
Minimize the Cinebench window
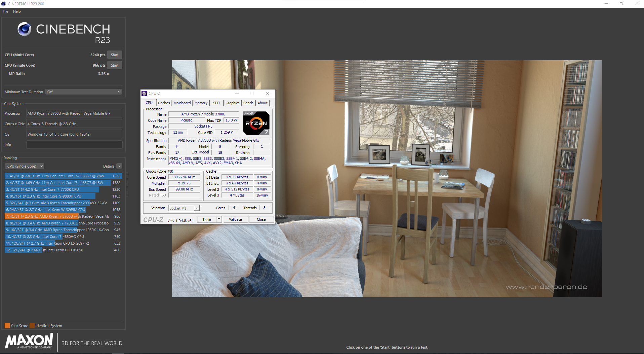pos(606,4)
